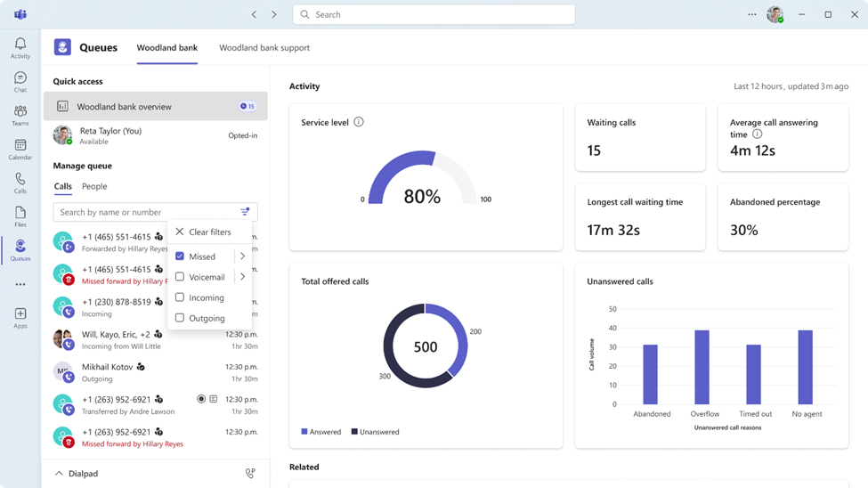Expand the Dialpad panel chevron
868x488 pixels.
(60, 474)
